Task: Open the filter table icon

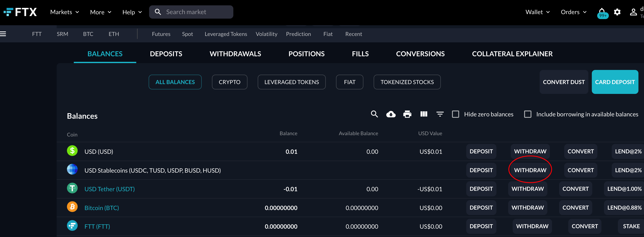Action: tap(440, 114)
